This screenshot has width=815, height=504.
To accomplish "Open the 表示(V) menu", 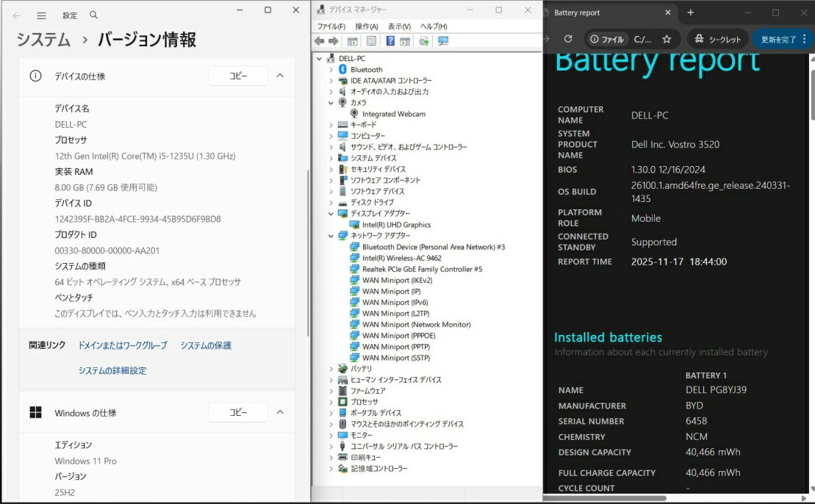I will pos(399,26).
